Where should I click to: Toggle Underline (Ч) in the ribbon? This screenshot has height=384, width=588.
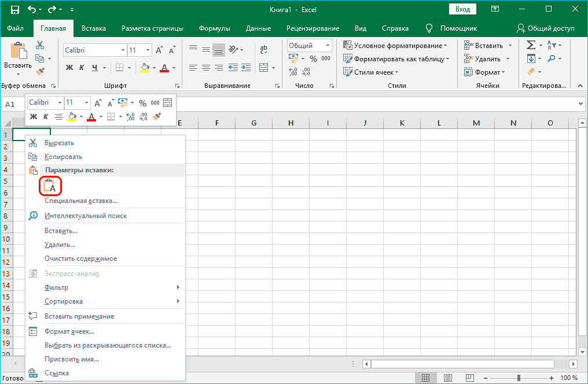point(94,68)
